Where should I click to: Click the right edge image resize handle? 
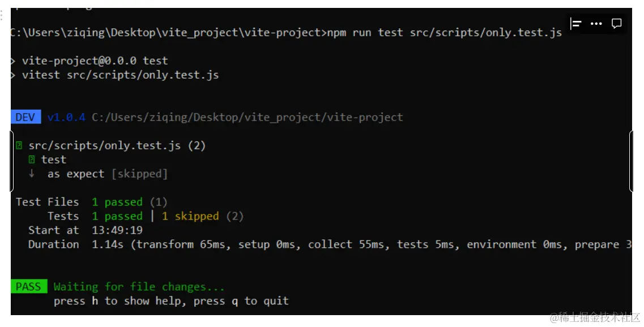tap(631, 161)
